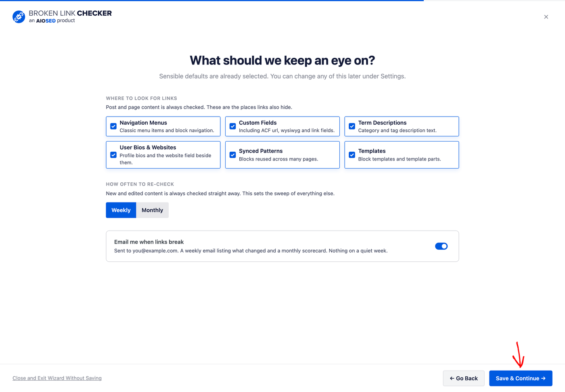Click Save & Continue button
The width and height of the screenshot is (565, 392).
(x=521, y=378)
